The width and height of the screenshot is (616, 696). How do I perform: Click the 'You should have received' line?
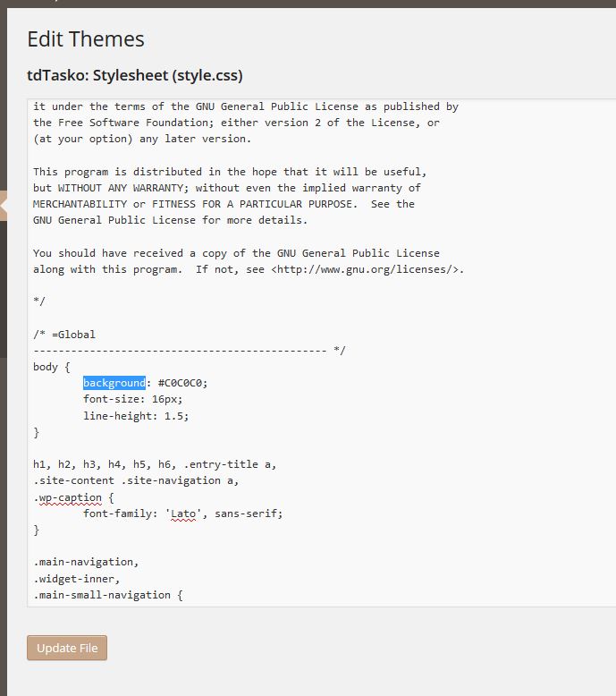click(x=236, y=253)
